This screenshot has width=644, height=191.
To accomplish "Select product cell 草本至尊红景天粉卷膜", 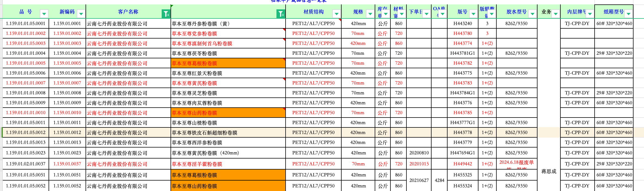I will tap(228, 73).
